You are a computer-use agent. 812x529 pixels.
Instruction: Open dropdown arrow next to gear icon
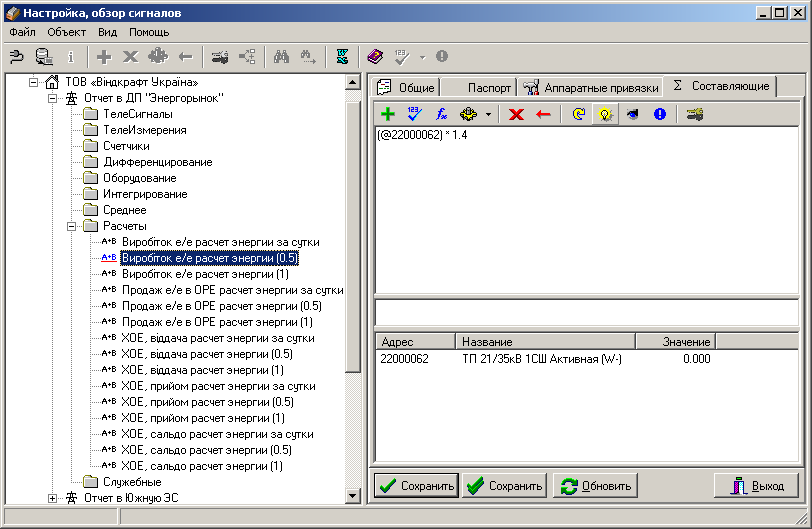488,114
